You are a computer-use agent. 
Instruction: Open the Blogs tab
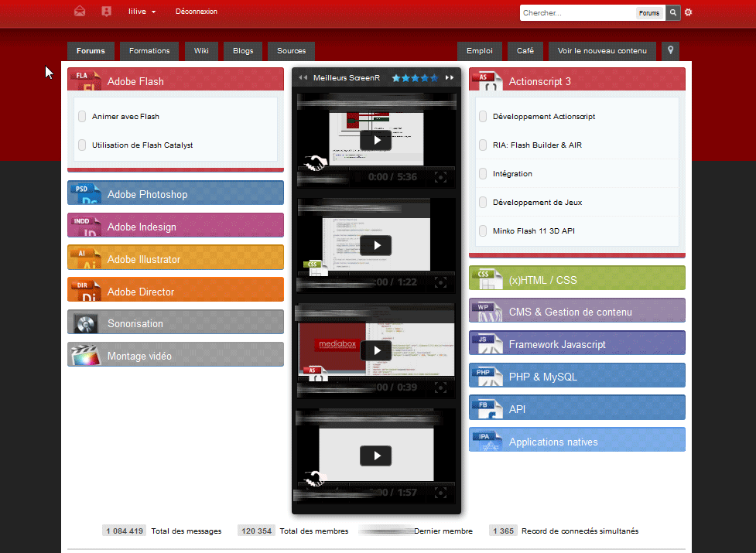pyautogui.click(x=243, y=51)
